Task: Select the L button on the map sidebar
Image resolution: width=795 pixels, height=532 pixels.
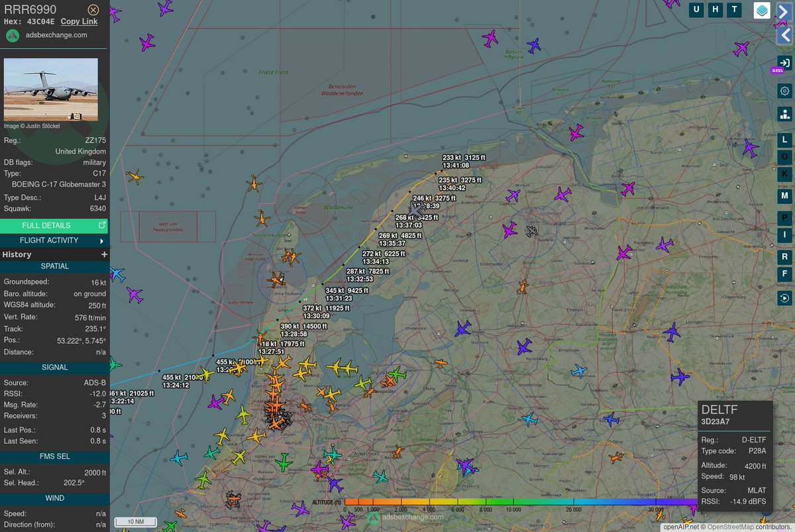Action: [784, 140]
